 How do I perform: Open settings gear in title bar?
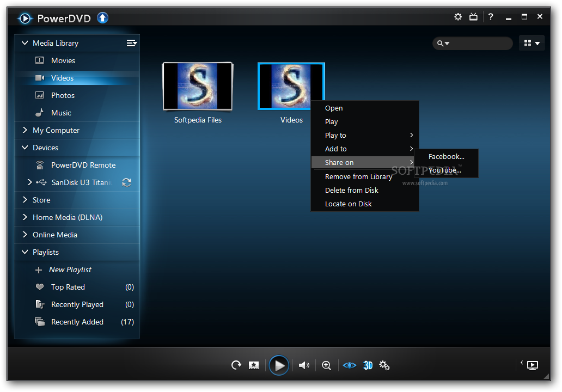pyautogui.click(x=457, y=17)
